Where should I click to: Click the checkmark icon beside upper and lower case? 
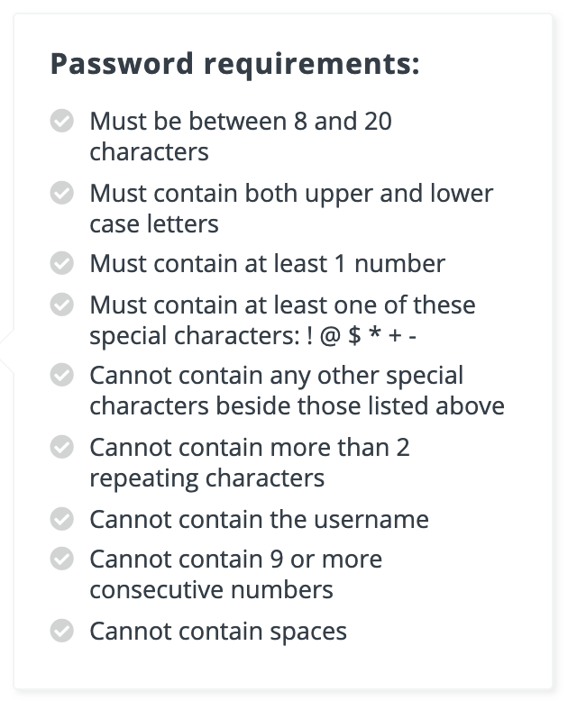(62, 193)
